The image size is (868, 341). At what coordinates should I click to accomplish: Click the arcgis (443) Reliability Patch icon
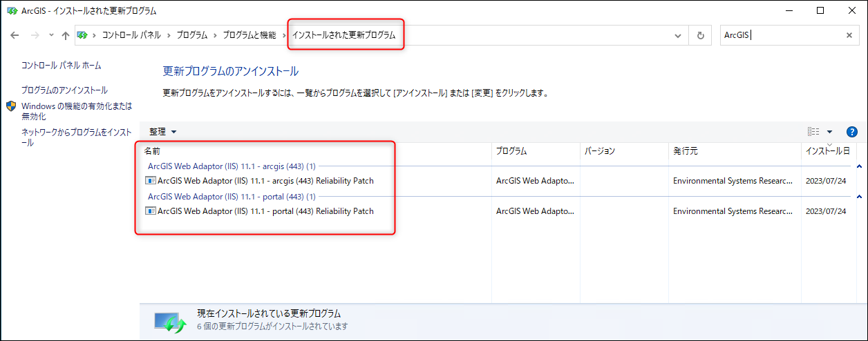click(151, 182)
